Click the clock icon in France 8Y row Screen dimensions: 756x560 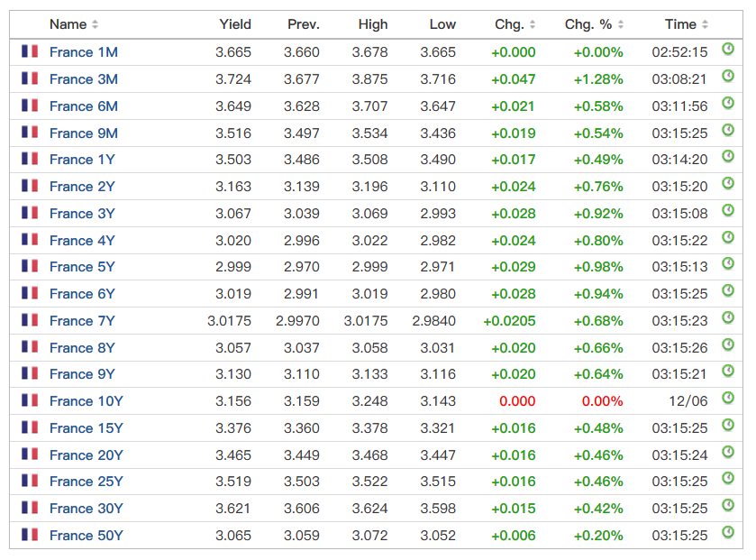[728, 344]
